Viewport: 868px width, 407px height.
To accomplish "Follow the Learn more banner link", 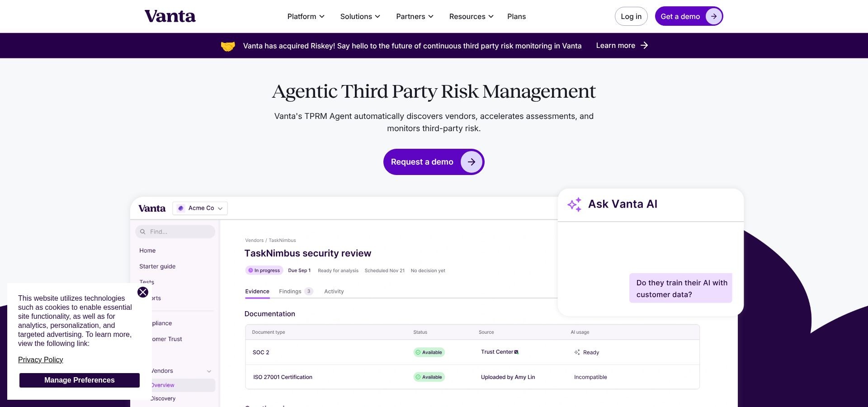I will coord(622,45).
